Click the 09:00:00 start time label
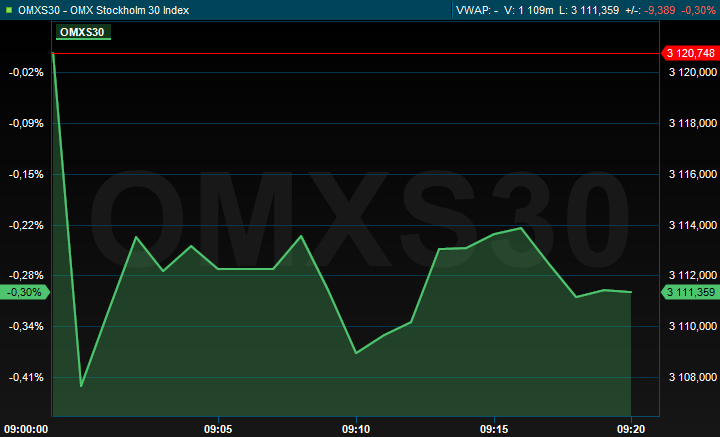The width and height of the screenshot is (720, 437). (x=25, y=427)
